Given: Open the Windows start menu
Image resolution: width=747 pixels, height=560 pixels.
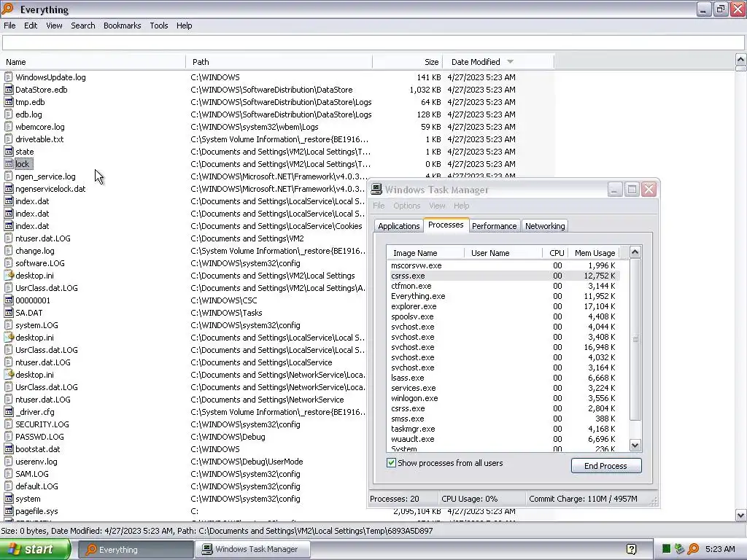Looking at the screenshot, I should tap(35, 549).
